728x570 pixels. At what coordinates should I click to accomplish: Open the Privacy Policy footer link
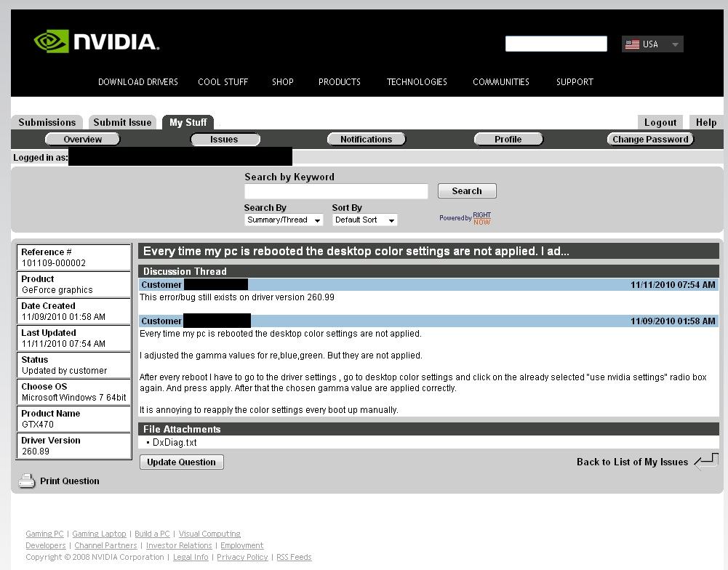click(x=242, y=557)
